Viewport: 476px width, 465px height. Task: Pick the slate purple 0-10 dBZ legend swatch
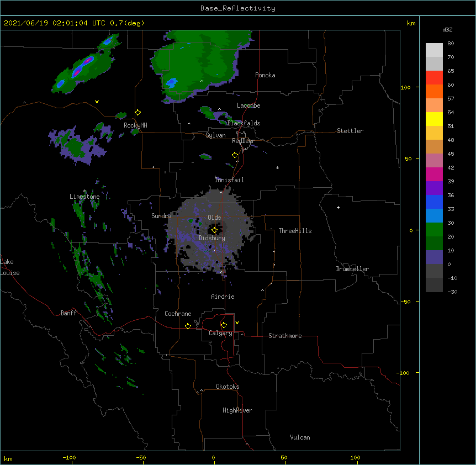[434, 257]
